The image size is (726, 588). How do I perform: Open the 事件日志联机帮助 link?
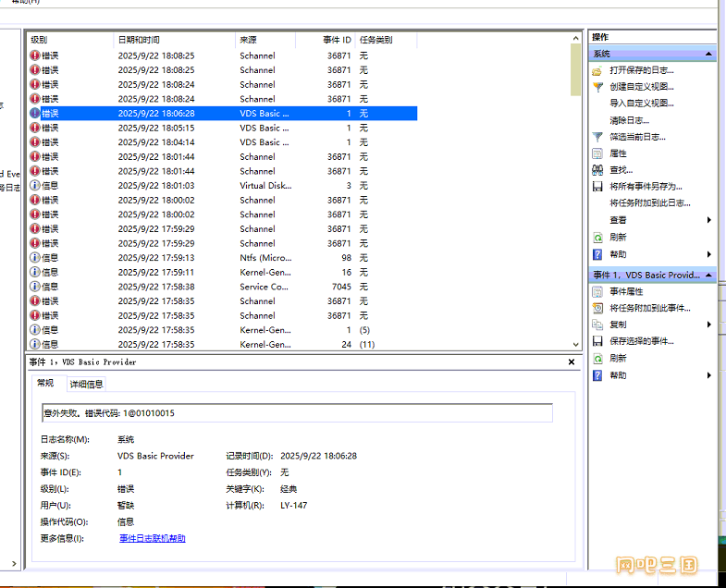point(152,538)
